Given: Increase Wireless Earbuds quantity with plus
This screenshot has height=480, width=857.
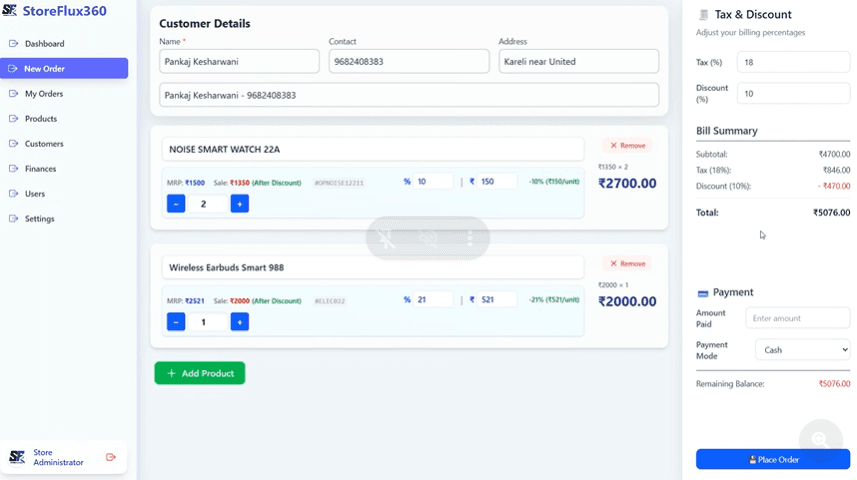Looking at the screenshot, I should tap(239, 322).
